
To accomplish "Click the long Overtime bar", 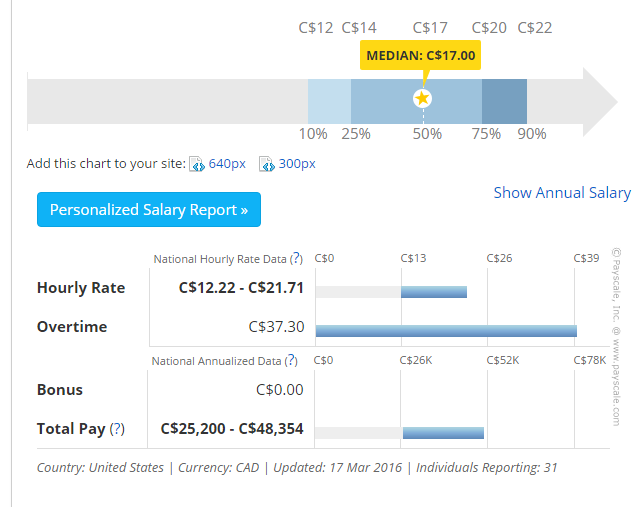I will (446, 330).
